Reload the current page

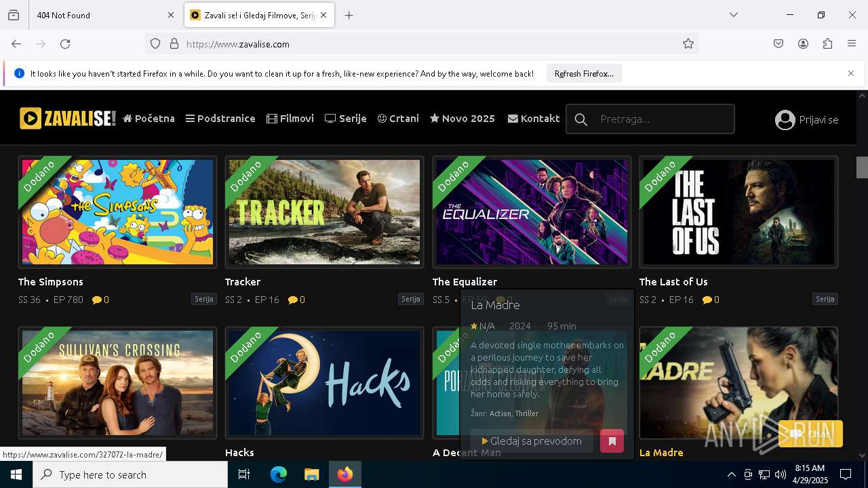65,44
